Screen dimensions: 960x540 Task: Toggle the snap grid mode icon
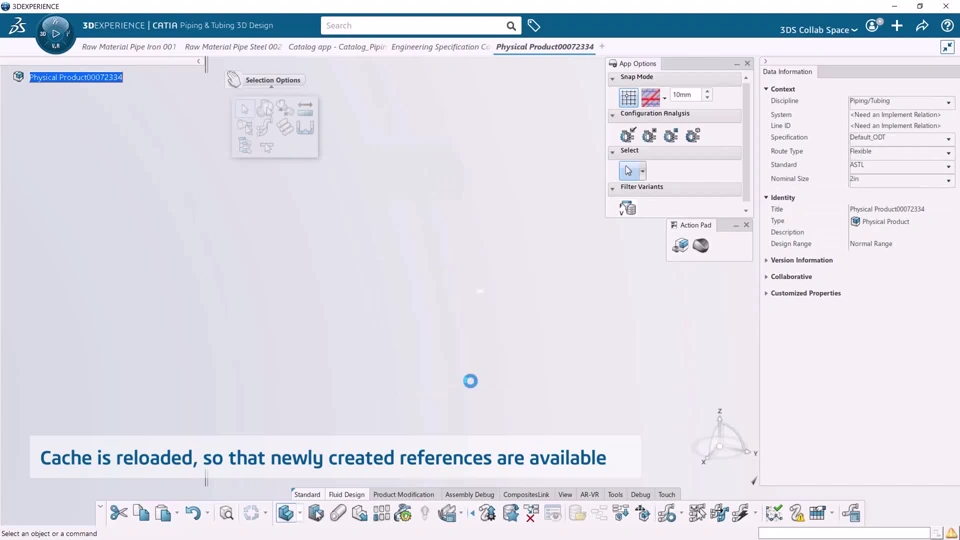pyautogui.click(x=628, y=97)
